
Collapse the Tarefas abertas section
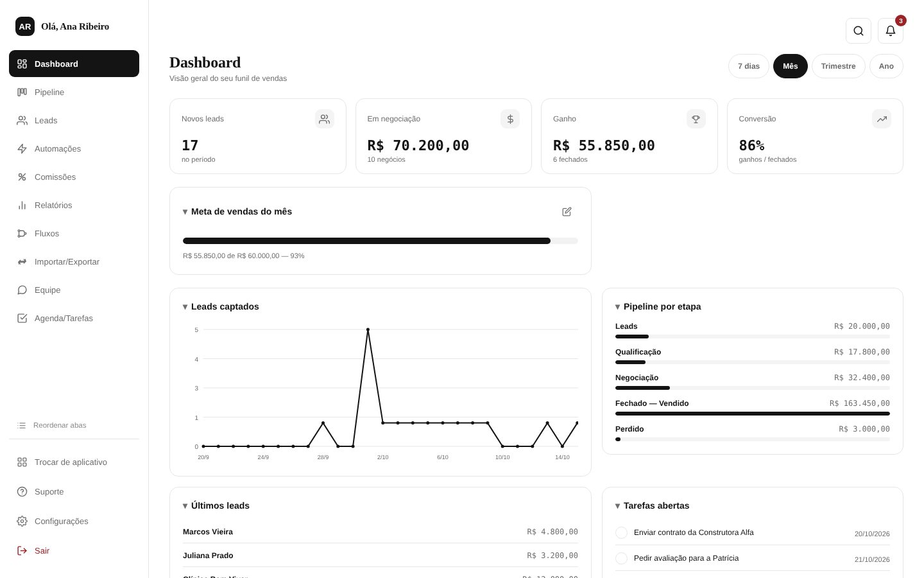pos(618,506)
